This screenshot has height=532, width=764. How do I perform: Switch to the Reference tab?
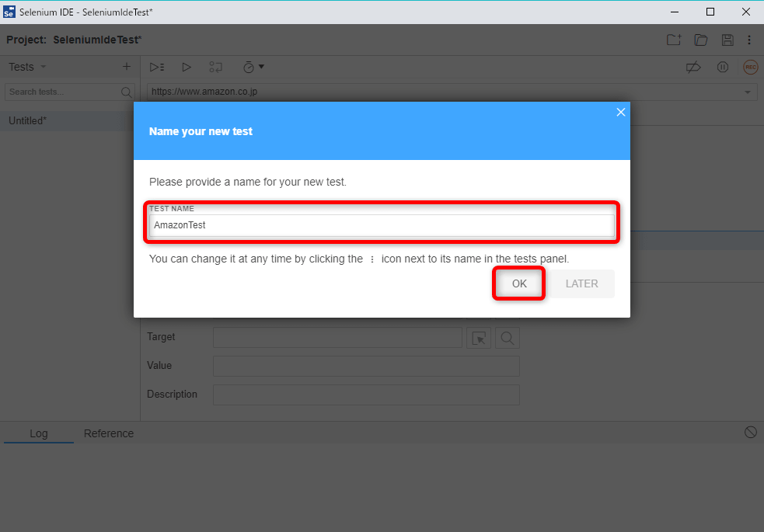click(109, 433)
